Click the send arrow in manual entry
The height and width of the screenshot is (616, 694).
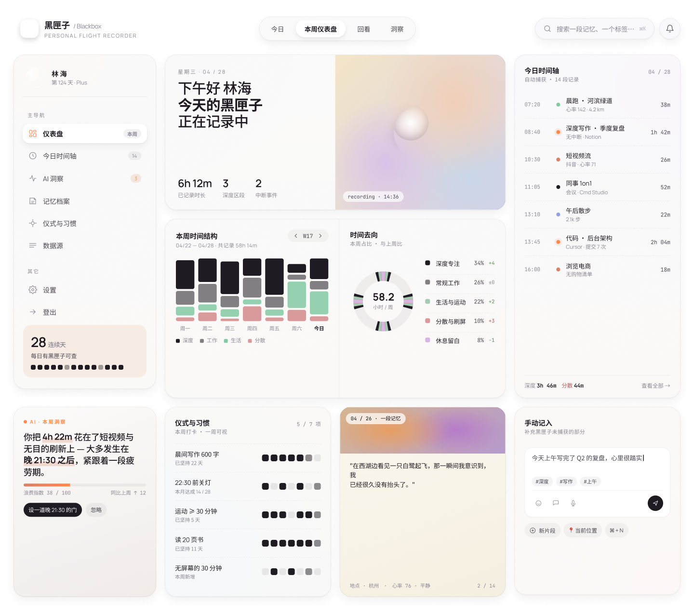[x=655, y=503]
